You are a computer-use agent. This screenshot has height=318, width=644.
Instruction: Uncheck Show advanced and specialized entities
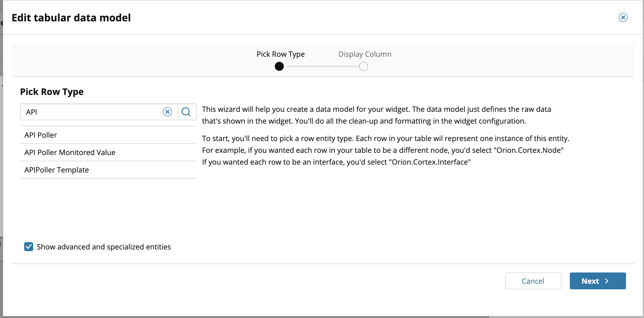[x=29, y=247]
